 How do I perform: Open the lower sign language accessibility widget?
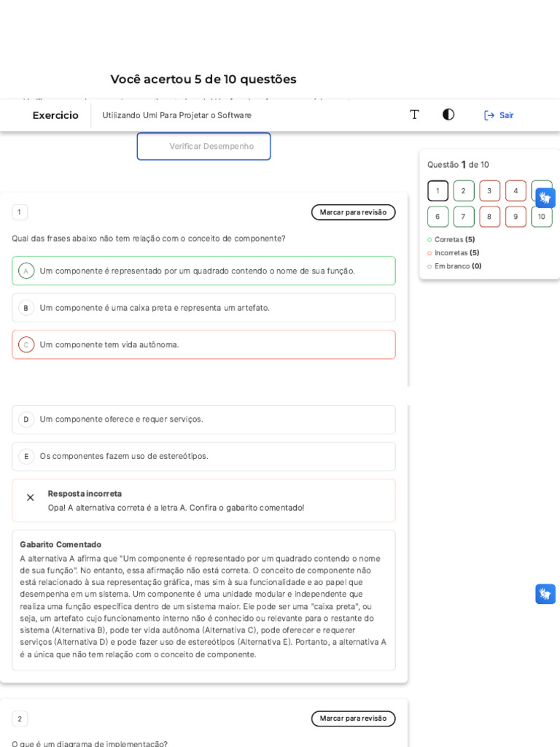pos(545,594)
